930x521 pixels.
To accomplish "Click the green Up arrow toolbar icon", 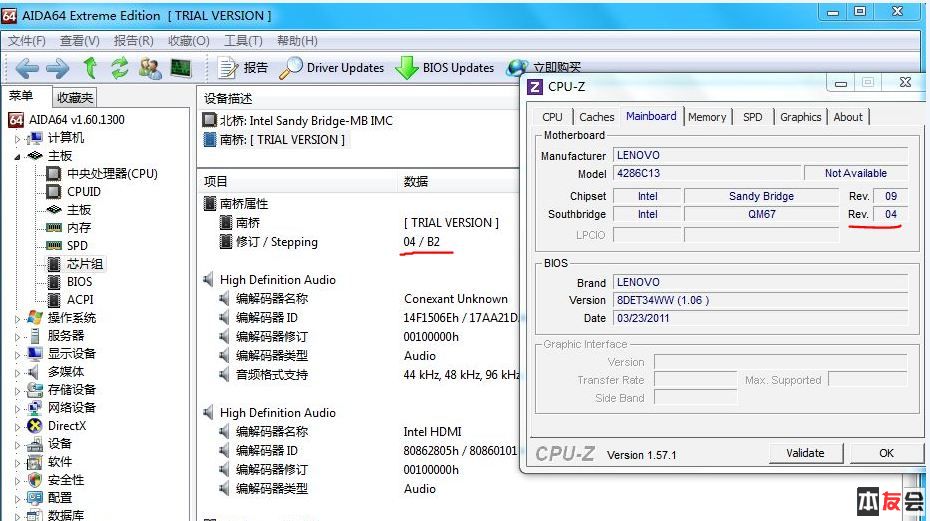I will [x=90, y=68].
